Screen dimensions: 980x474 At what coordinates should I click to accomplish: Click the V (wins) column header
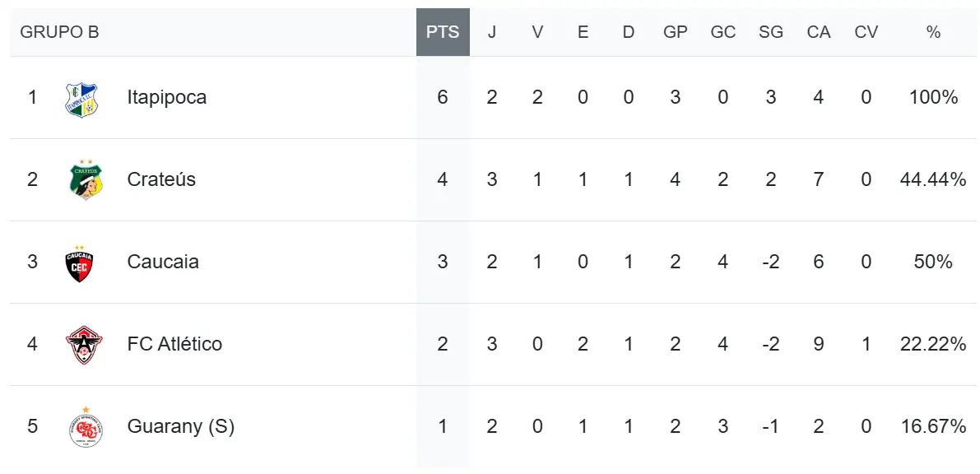537,32
